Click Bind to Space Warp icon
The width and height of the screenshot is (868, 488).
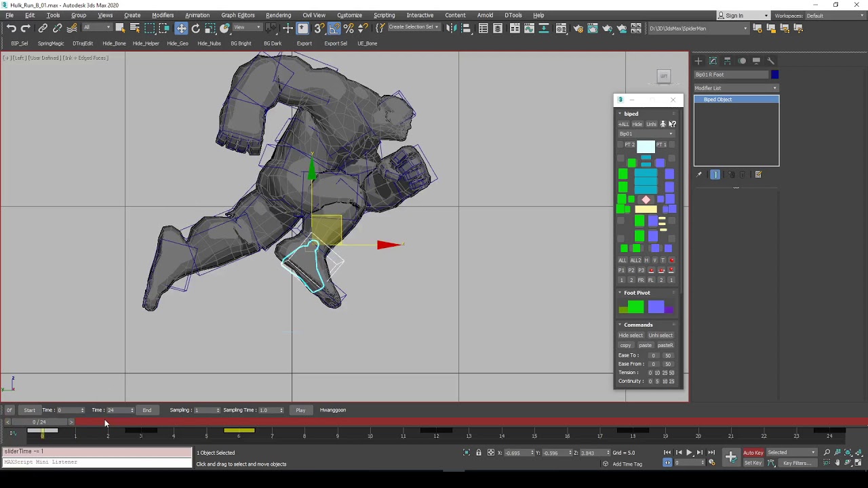click(x=71, y=28)
